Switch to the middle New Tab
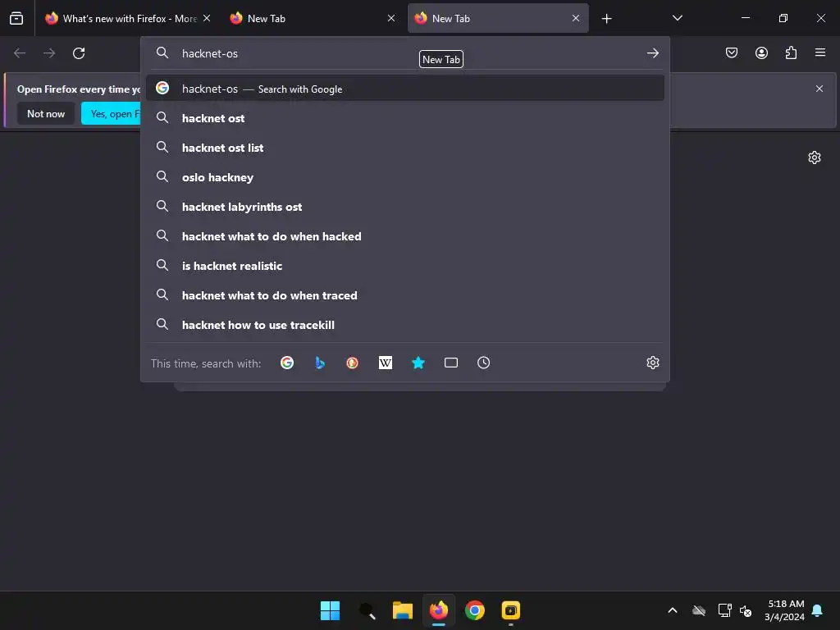 [313, 18]
